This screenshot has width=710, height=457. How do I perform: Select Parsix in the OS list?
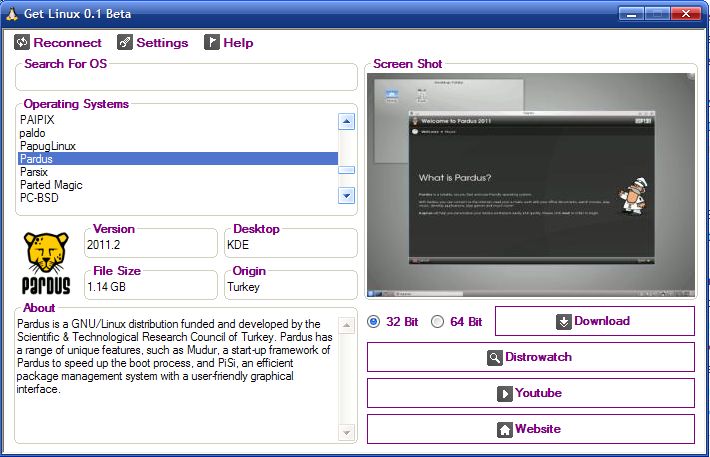(178, 172)
